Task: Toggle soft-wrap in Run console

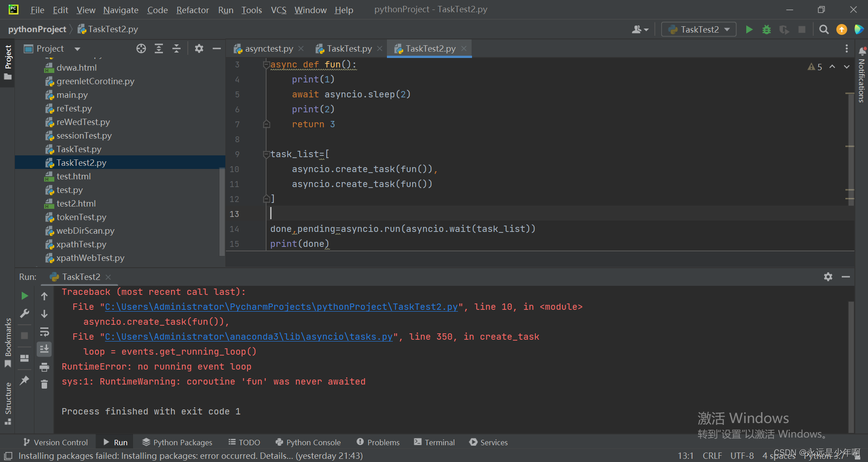Action: click(44, 332)
